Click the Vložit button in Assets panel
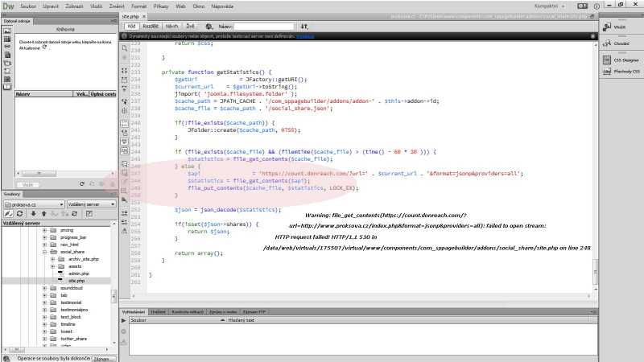The image size is (644, 362). point(28,185)
